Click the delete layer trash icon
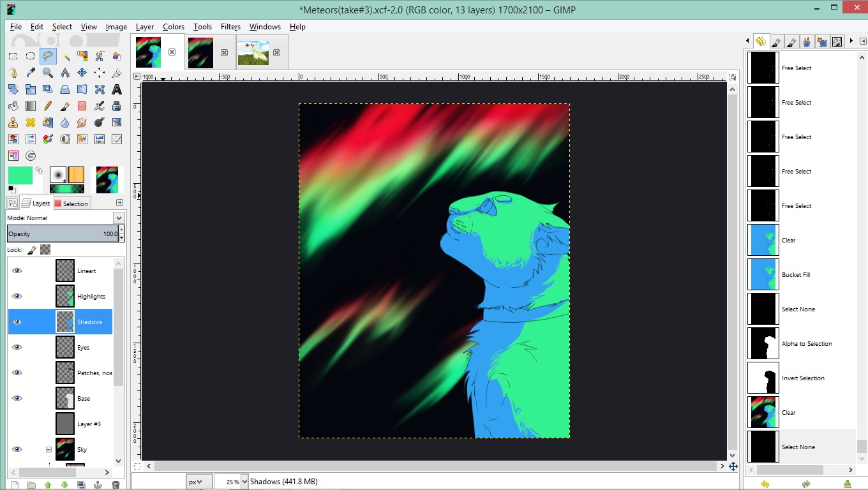The image size is (868, 490). pos(116,485)
